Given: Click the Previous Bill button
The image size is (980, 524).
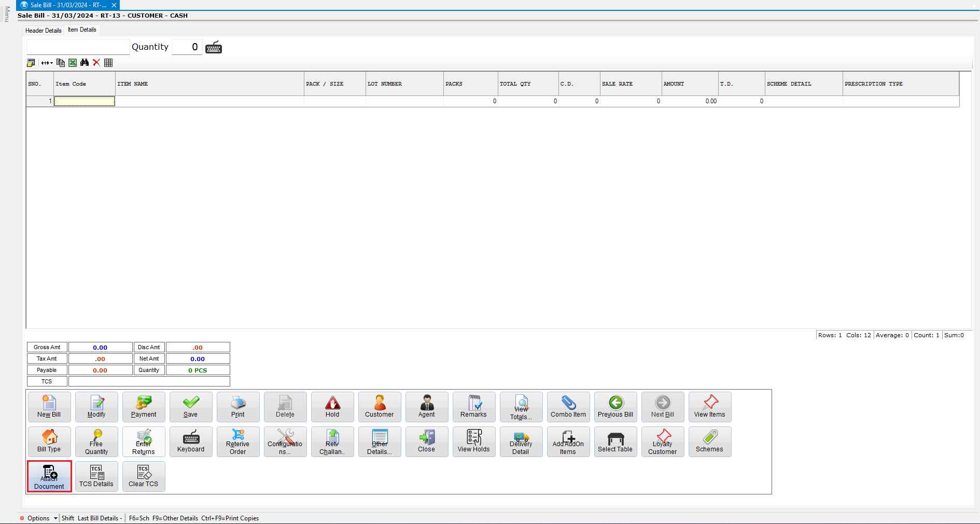Looking at the screenshot, I should 615,407.
